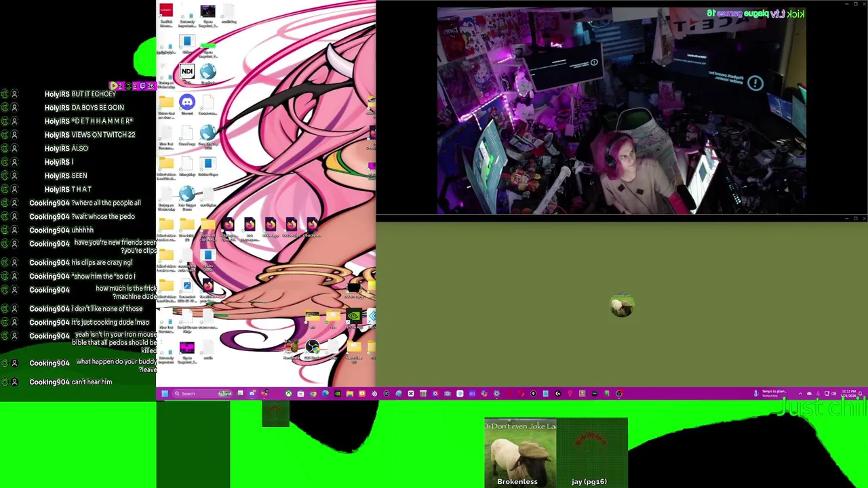Image resolution: width=868 pixels, height=488 pixels.
Task: Click chat line 'HolyIRS BUT IT ECHOEY'
Action: point(80,94)
